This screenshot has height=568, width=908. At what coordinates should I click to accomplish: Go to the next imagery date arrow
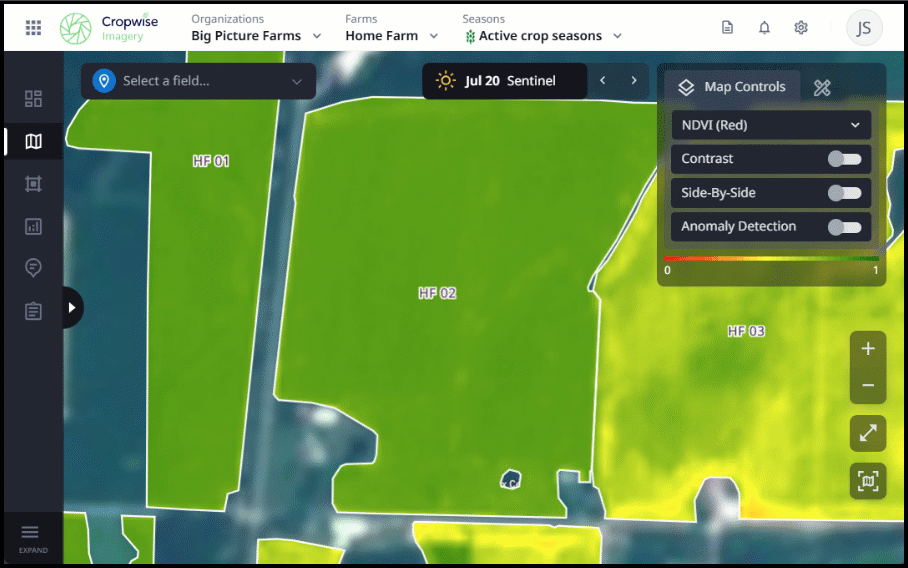tap(633, 81)
